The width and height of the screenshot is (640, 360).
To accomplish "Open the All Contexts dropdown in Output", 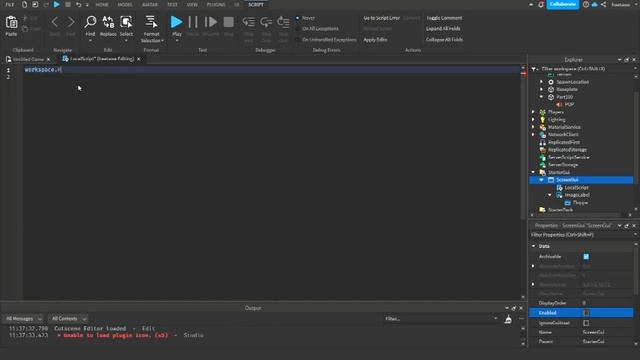I will (x=68, y=318).
